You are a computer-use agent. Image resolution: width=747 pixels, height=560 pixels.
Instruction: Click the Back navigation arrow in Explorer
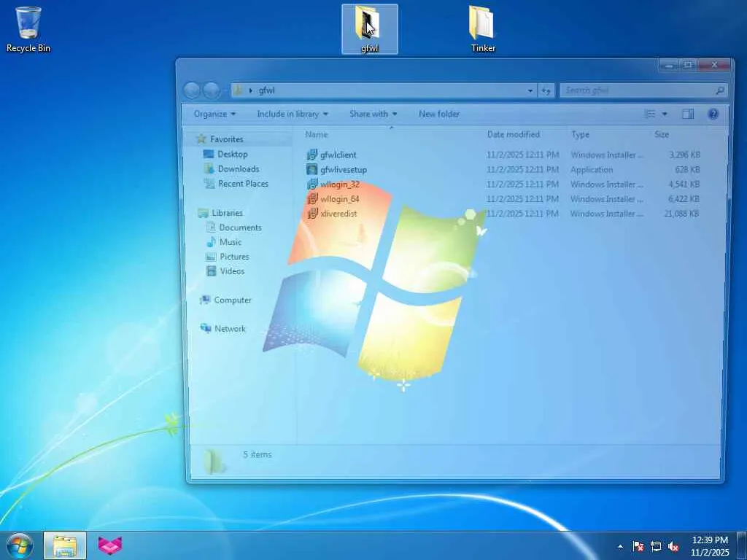tap(192, 90)
